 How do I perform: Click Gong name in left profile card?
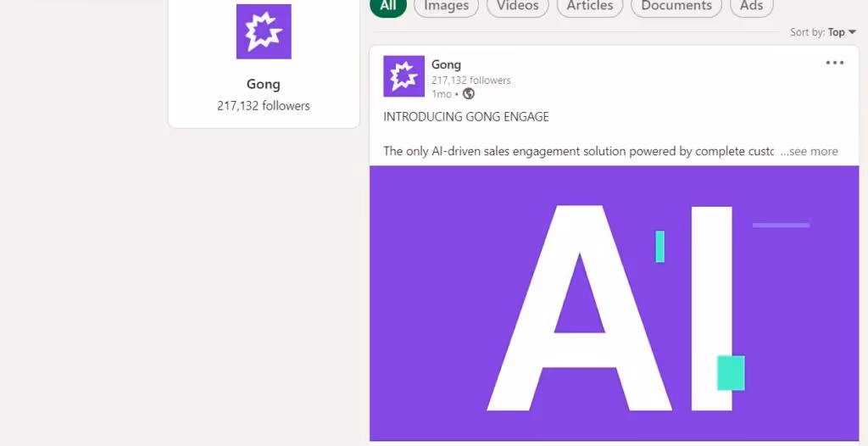coord(264,84)
